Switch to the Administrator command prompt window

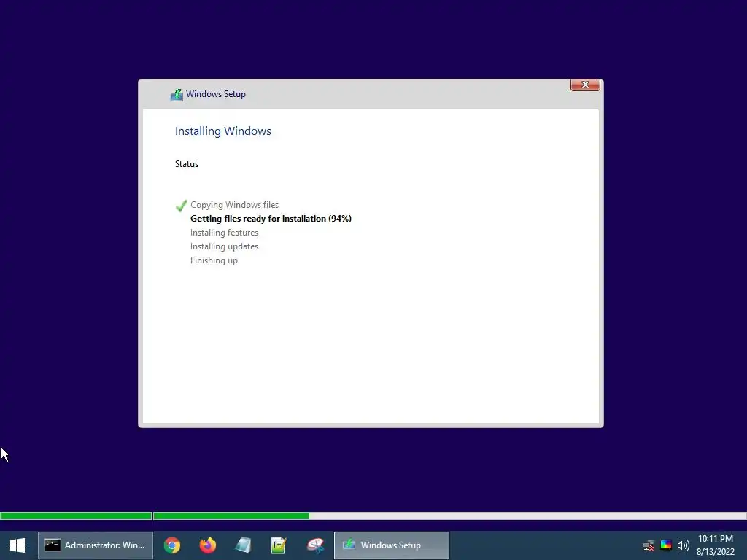(96, 545)
